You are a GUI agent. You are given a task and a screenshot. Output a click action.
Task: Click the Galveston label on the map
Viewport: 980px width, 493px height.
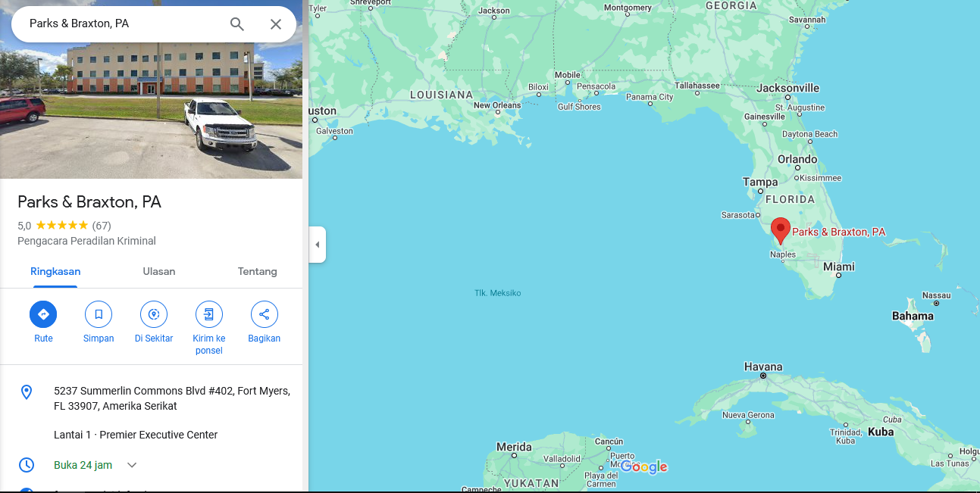tap(334, 131)
